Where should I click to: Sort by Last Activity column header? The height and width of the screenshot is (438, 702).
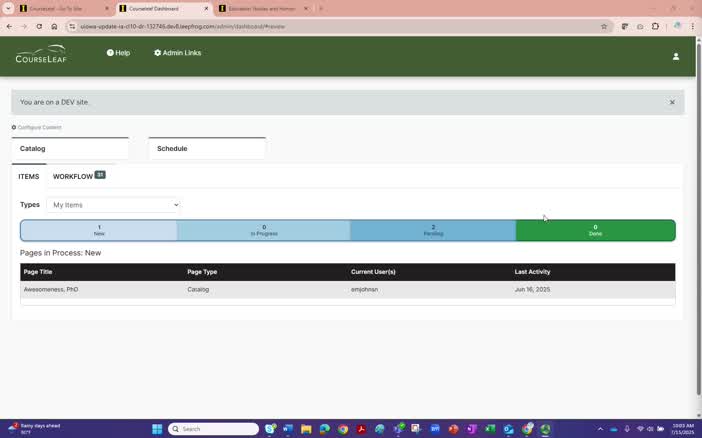(x=532, y=272)
